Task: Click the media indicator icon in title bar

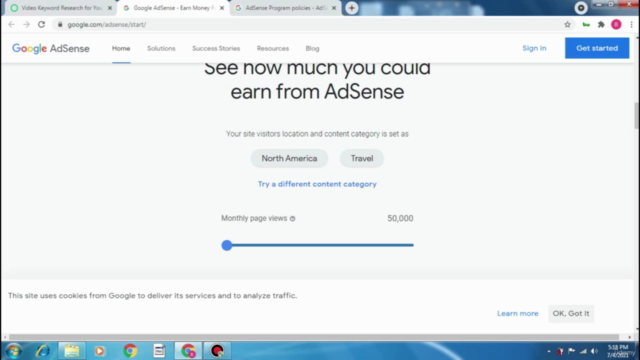Action: coord(580,8)
